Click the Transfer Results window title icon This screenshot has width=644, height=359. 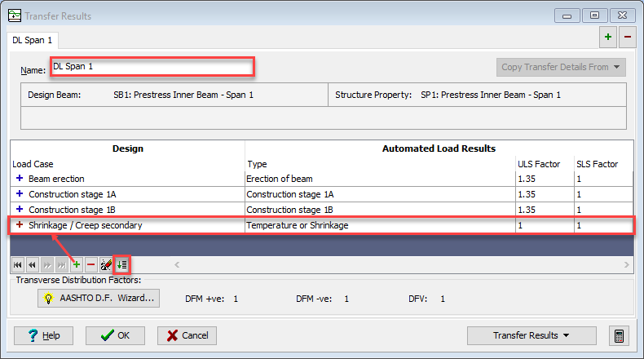15,16
